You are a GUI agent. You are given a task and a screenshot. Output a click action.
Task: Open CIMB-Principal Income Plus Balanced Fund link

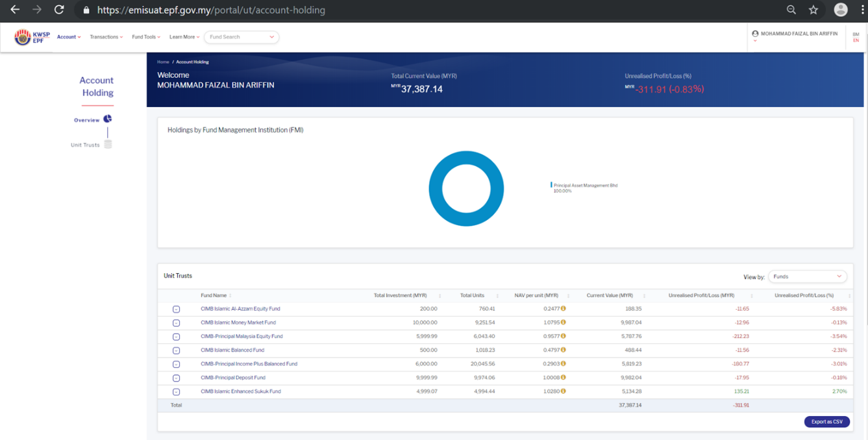click(x=249, y=363)
